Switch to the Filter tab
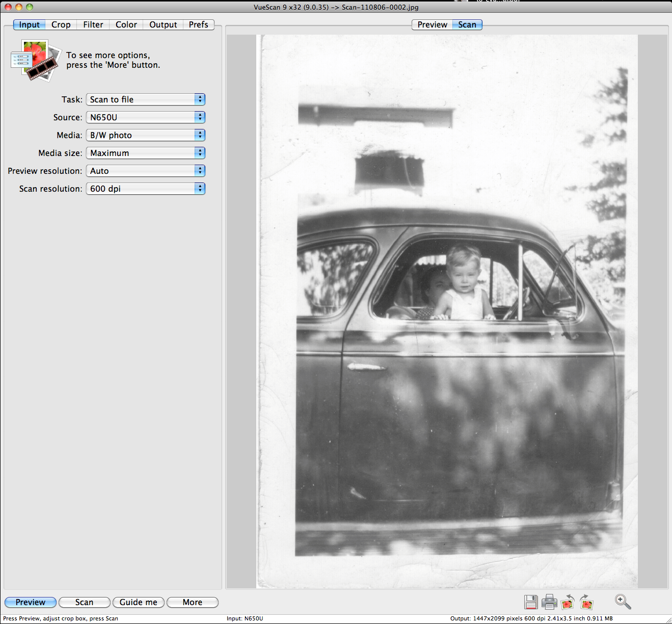 (93, 24)
